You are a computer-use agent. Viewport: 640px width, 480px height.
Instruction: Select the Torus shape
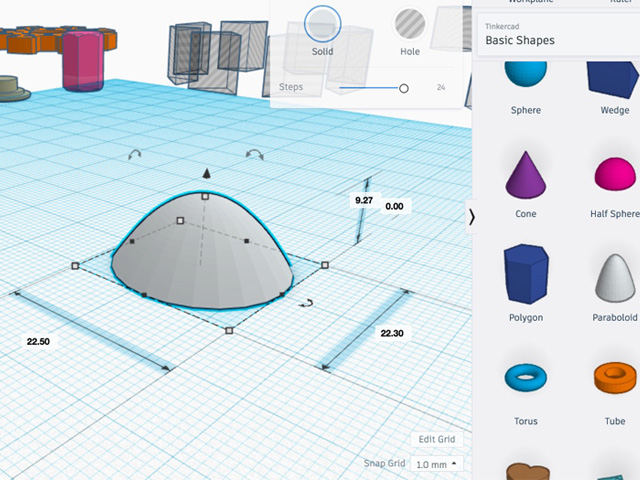pyautogui.click(x=525, y=378)
